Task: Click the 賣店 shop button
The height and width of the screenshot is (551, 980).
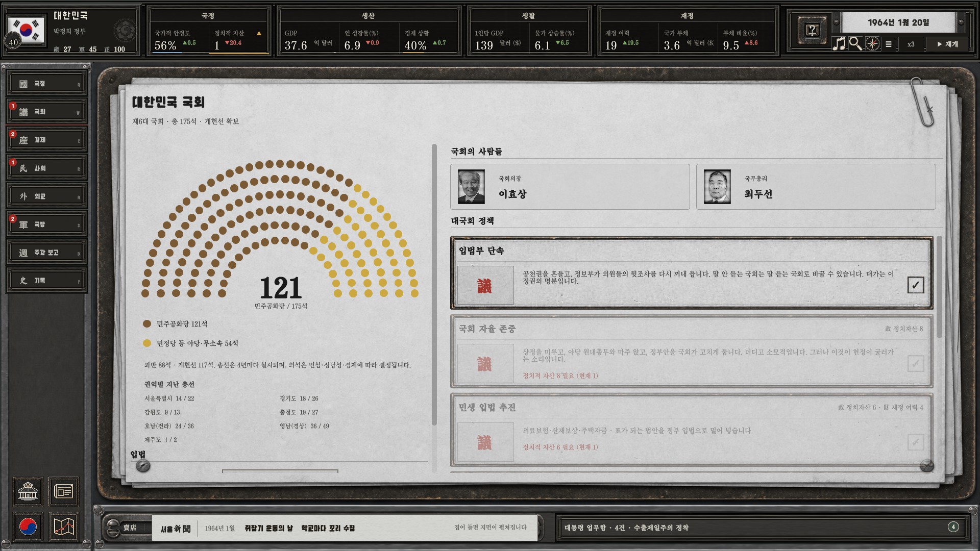Action: pyautogui.click(x=130, y=528)
